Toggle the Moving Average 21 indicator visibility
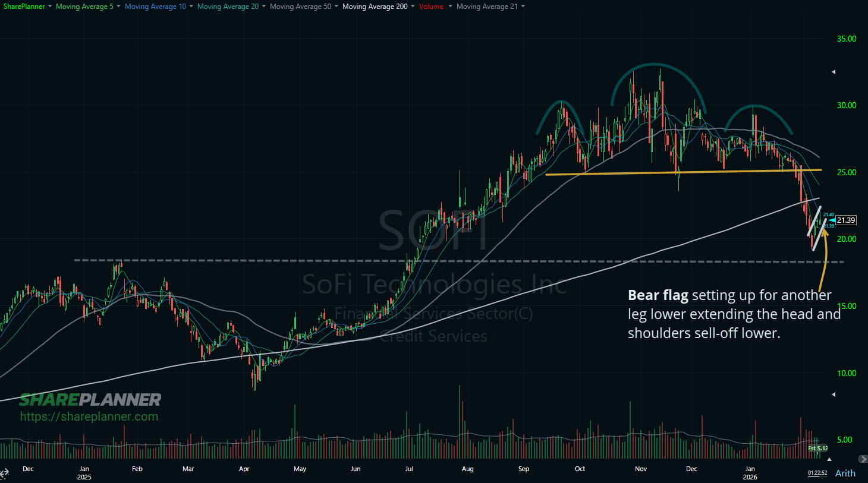Viewport: 868px width, 483px height. point(488,7)
